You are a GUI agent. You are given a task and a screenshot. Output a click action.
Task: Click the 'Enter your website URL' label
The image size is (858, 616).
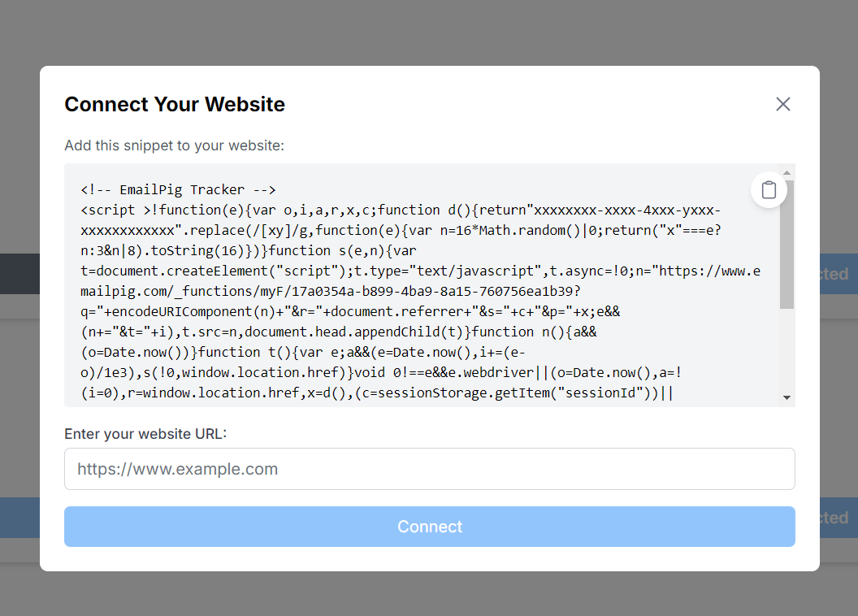(x=145, y=434)
